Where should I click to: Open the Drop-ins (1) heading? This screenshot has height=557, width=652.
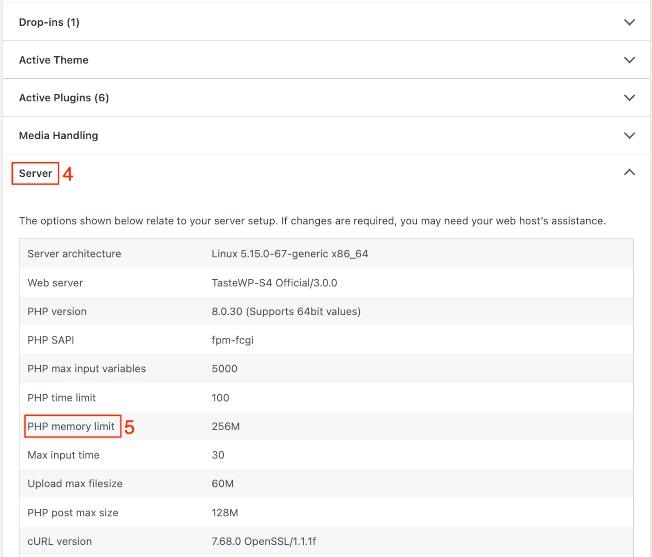[49, 22]
